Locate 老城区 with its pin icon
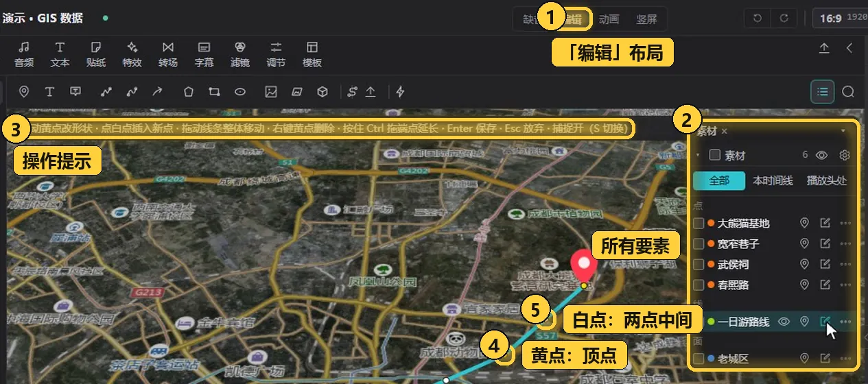This screenshot has height=384, width=868. pos(805,358)
